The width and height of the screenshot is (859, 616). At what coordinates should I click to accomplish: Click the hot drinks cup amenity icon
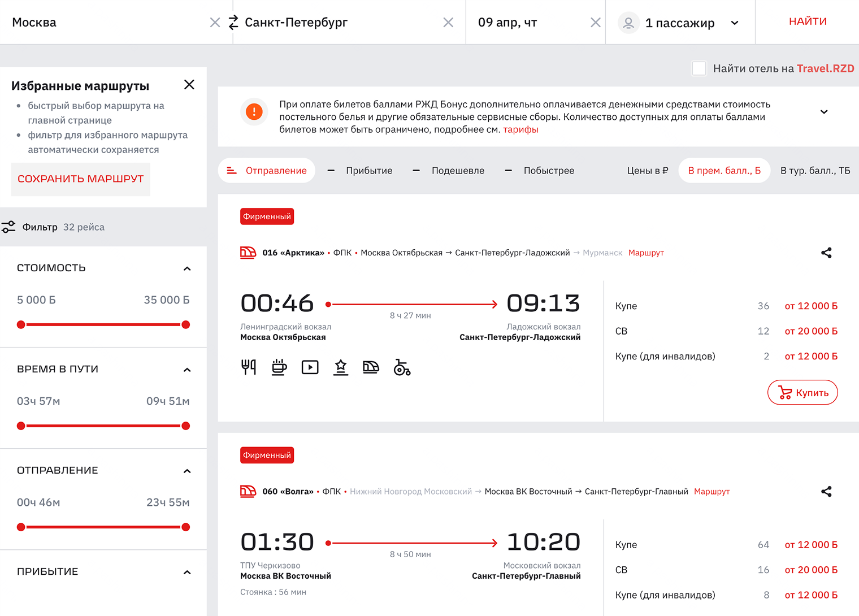279,367
